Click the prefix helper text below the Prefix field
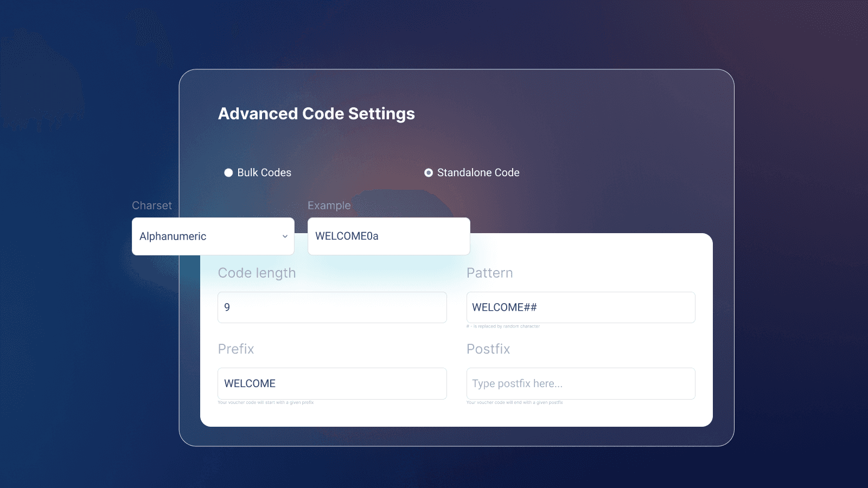Image resolution: width=868 pixels, height=488 pixels. 266,402
